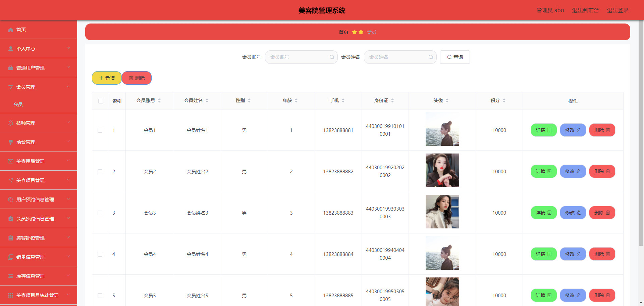Click 删除 for 会员3 row

pos(602,213)
